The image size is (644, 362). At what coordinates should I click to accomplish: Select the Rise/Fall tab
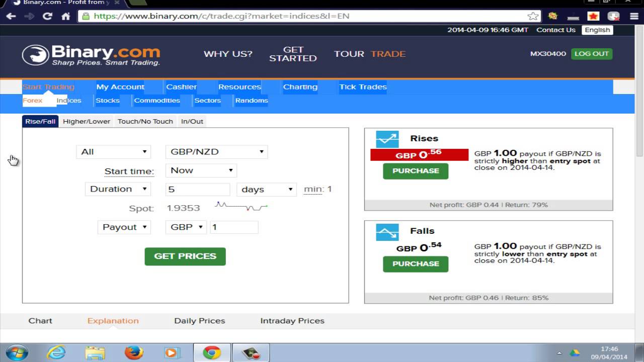coord(40,121)
